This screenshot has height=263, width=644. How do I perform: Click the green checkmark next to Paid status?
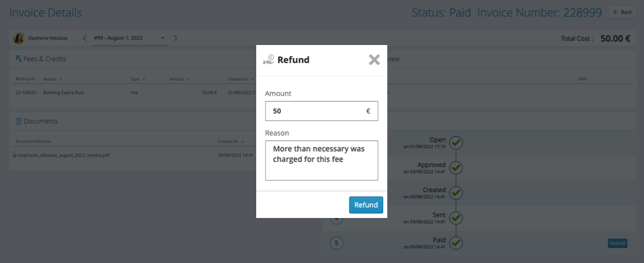point(456,243)
